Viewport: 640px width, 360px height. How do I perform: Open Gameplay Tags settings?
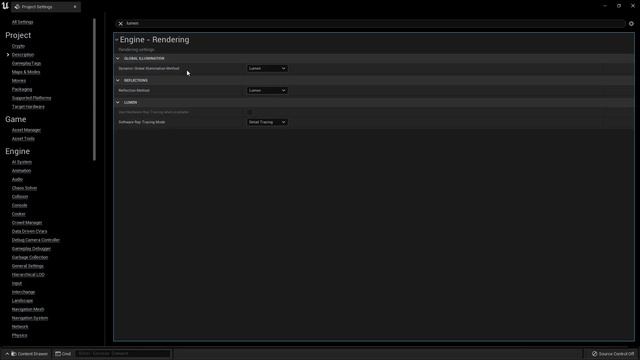click(x=27, y=63)
